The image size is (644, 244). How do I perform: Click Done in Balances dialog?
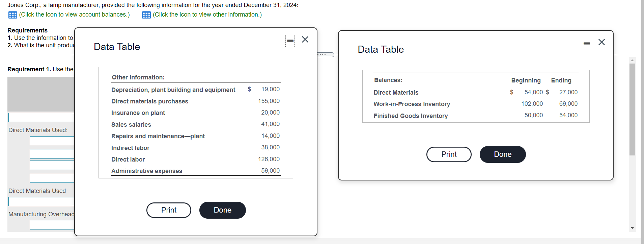[503, 154]
